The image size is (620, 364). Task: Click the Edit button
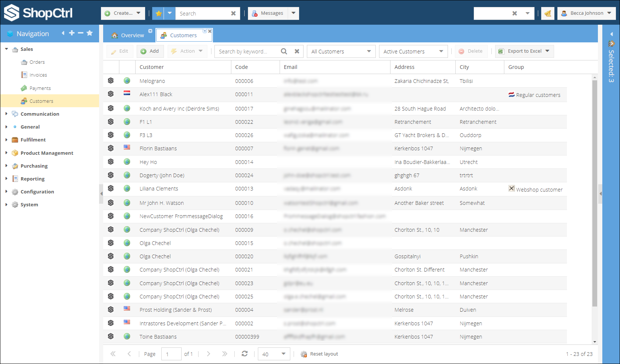119,51
